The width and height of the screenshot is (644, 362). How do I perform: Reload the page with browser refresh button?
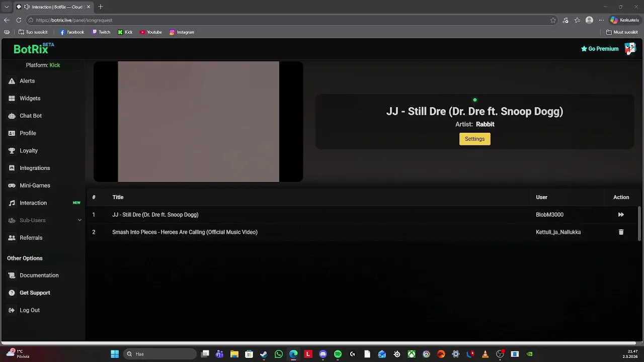[x=19, y=20]
